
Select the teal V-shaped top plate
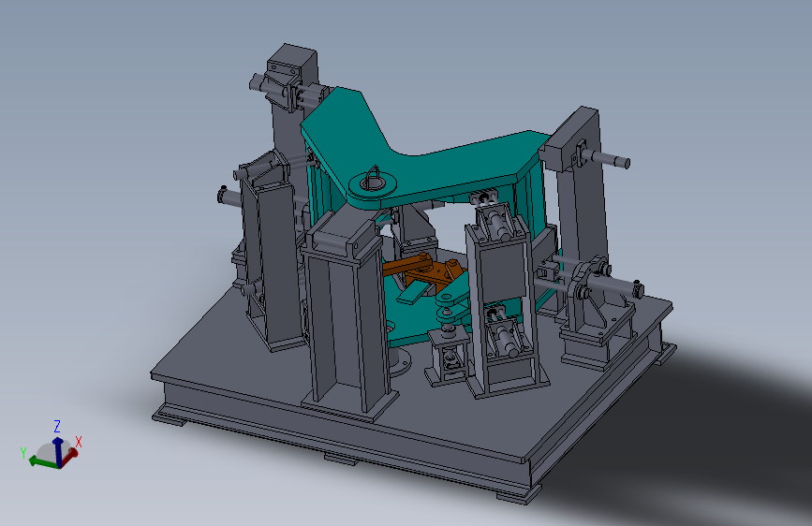[414, 166]
